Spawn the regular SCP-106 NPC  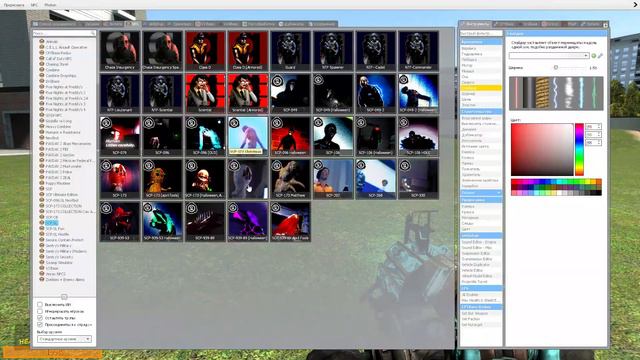[x=333, y=136]
